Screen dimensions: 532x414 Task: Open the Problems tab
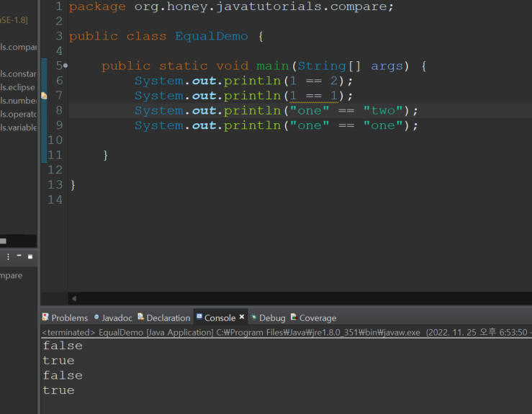(65, 318)
